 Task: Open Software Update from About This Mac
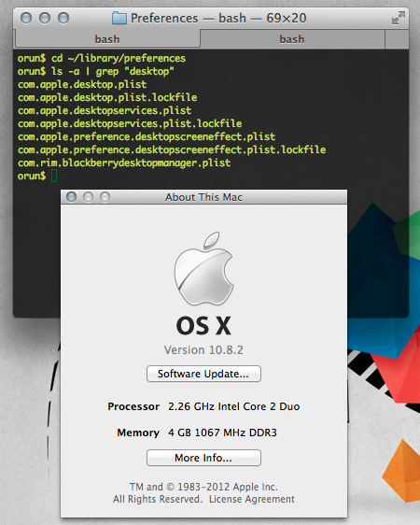[x=203, y=374]
